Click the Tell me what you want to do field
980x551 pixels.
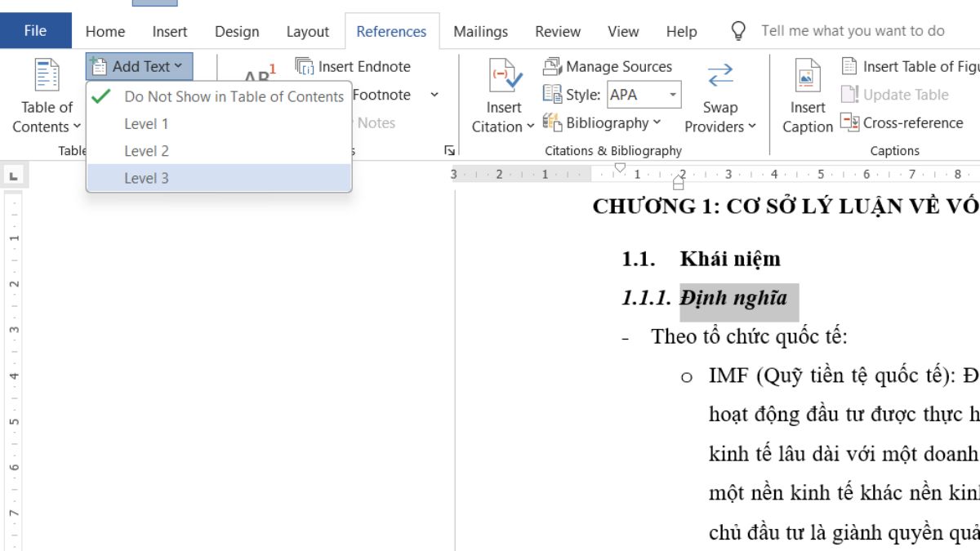pos(853,31)
